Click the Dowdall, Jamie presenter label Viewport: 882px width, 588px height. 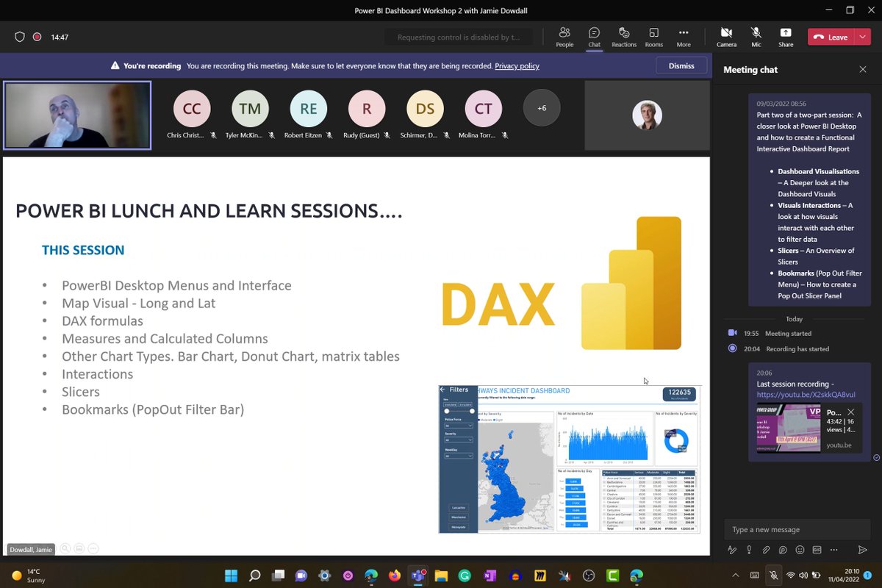pyautogui.click(x=32, y=549)
